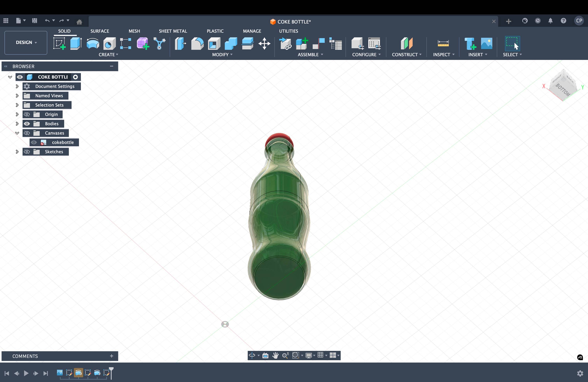
Task: Open the purple Create Form tool
Action: coord(143,44)
